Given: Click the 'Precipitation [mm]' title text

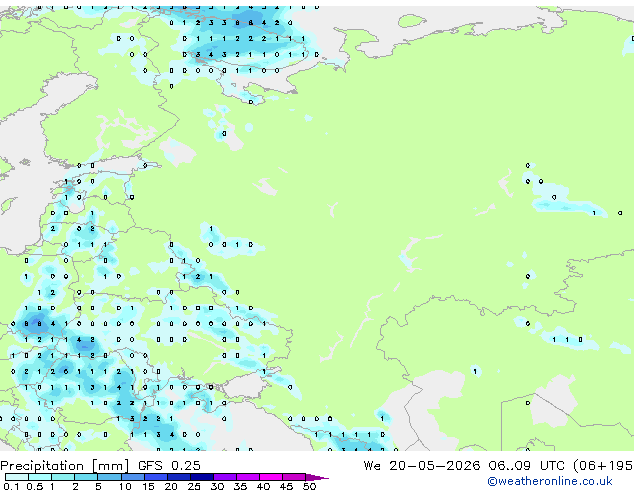Looking at the screenshot, I should click(65, 466).
